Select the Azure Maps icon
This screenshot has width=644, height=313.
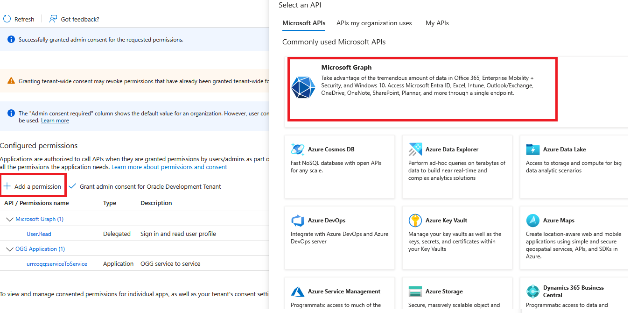point(533,220)
